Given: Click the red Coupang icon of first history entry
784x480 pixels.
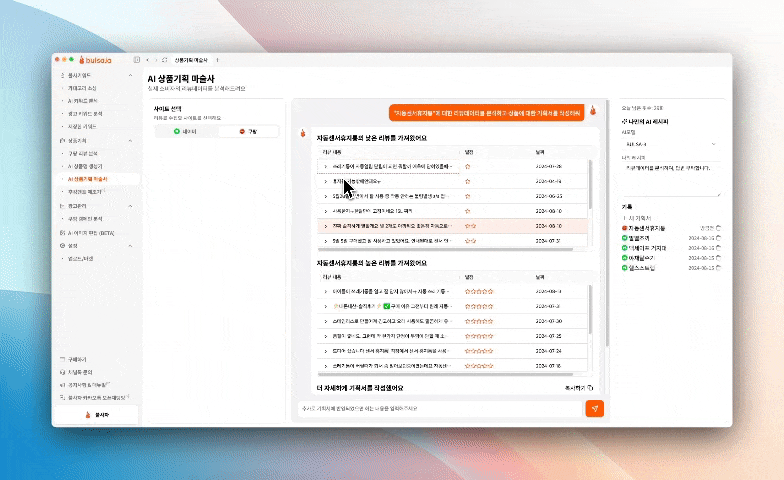Looking at the screenshot, I should coord(624,228).
